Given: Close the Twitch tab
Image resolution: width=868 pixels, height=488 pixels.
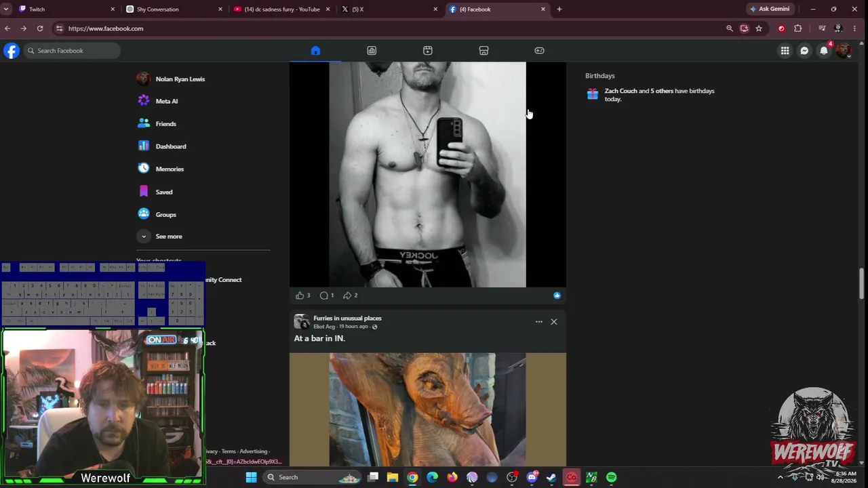Looking at the screenshot, I should coord(113,9).
